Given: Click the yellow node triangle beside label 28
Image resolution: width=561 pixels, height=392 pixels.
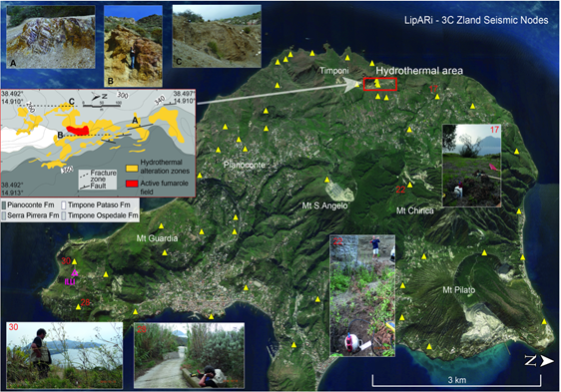Looking at the screenshot, I should point(78,307).
